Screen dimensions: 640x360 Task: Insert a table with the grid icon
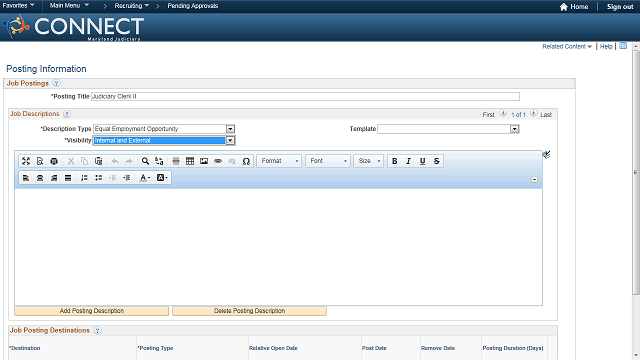click(x=190, y=161)
